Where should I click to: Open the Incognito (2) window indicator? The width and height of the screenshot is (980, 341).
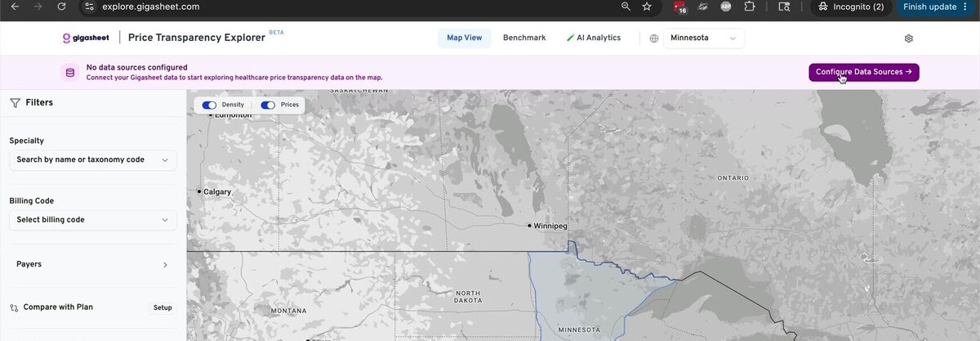[x=849, y=7]
